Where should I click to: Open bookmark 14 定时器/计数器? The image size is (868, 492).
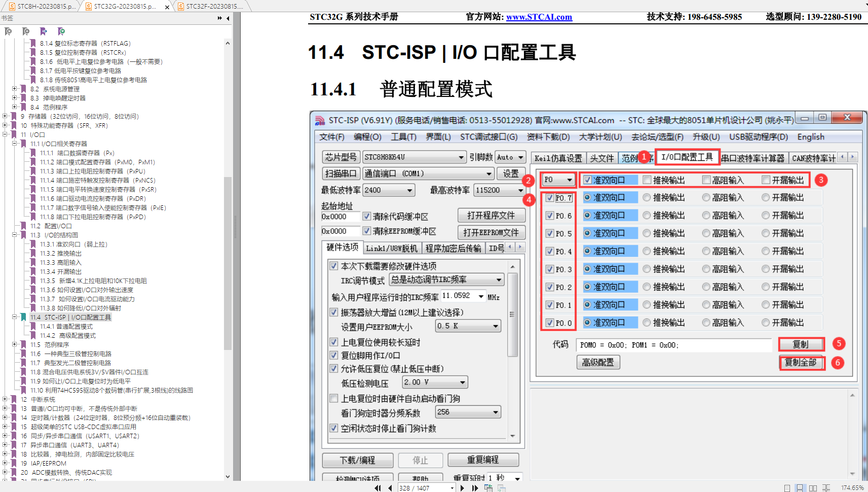tap(105, 418)
